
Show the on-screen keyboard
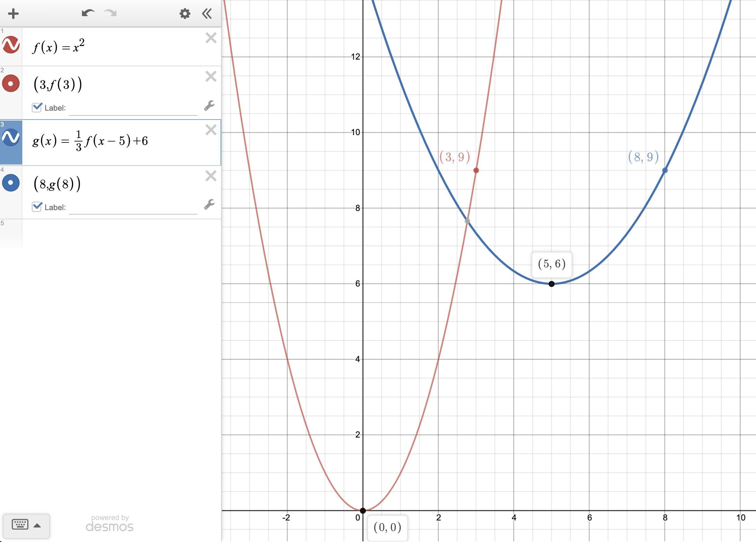[x=20, y=525]
